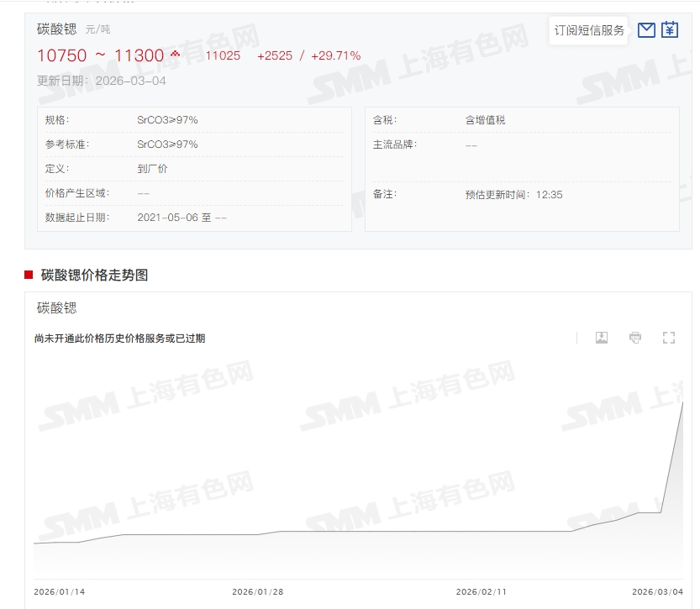This screenshot has width=700, height=609.
Task: Click the 2026/01/28 axis date label
Action: tap(258, 591)
